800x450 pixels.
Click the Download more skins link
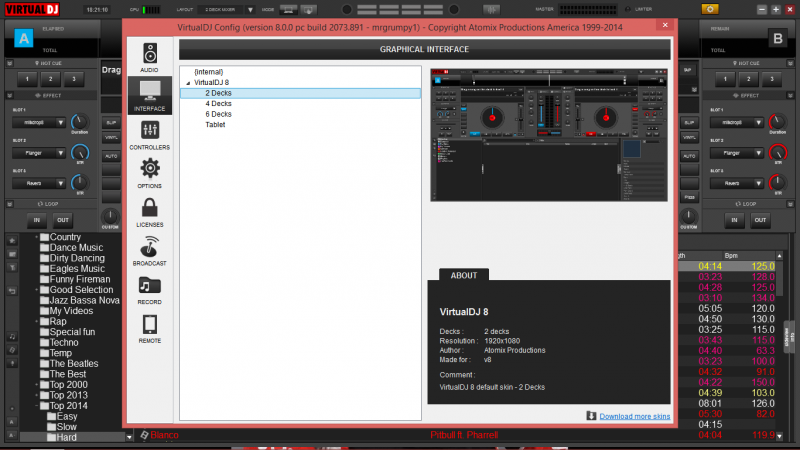click(635, 416)
